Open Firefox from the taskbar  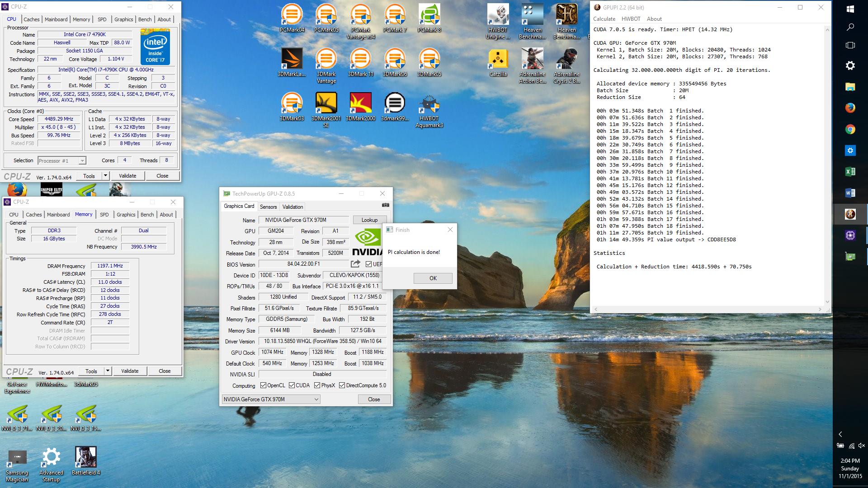[x=850, y=108]
